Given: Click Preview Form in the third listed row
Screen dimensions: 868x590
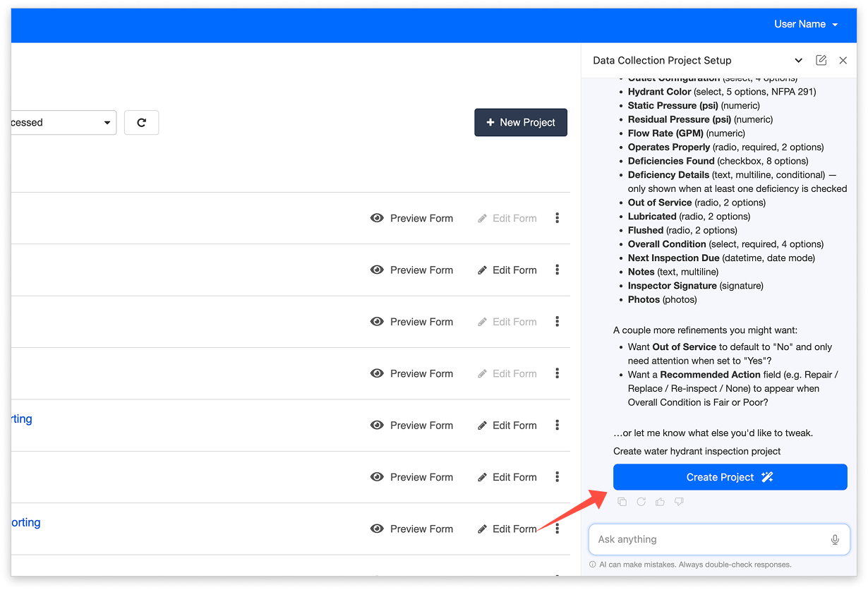Looking at the screenshot, I should [x=412, y=322].
